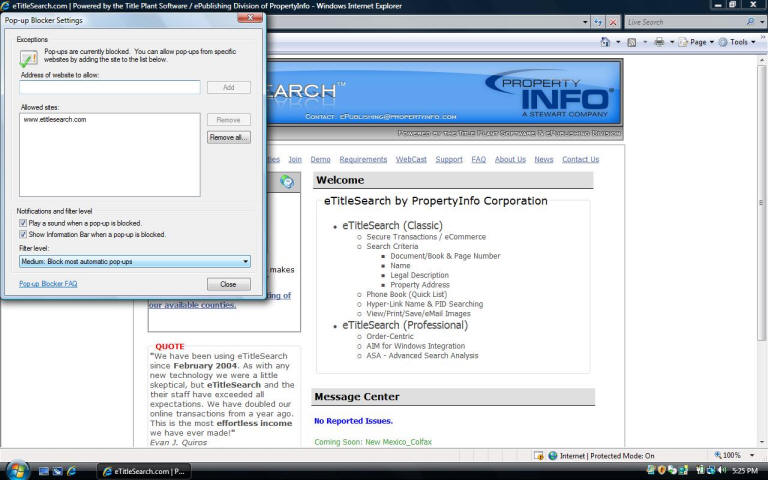Click the Internet zone globe icon
Screen dimensions: 768x480
pyautogui.click(x=552, y=456)
